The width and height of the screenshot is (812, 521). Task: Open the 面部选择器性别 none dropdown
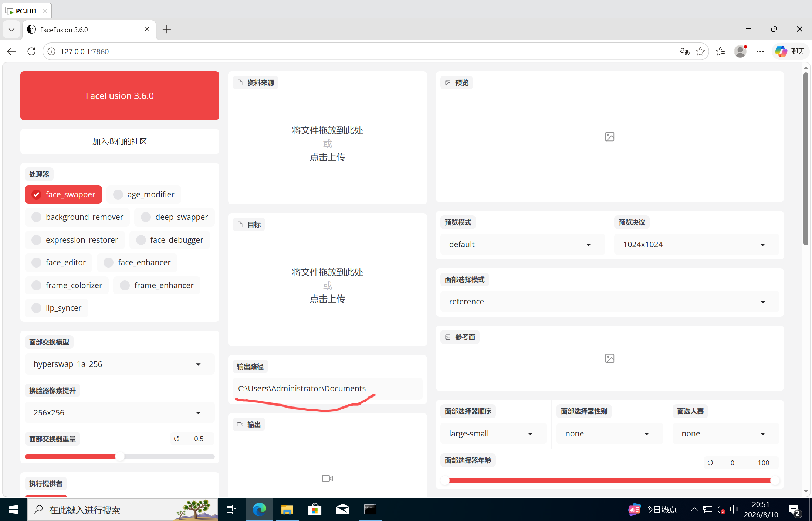click(609, 433)
